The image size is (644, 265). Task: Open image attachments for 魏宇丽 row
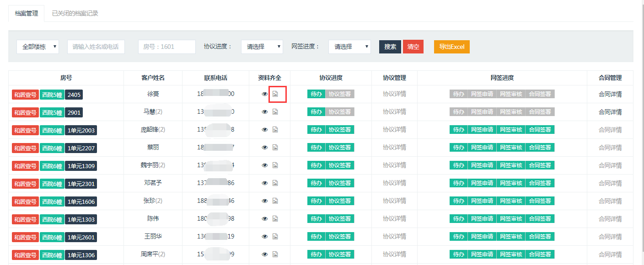coord(275,165)
